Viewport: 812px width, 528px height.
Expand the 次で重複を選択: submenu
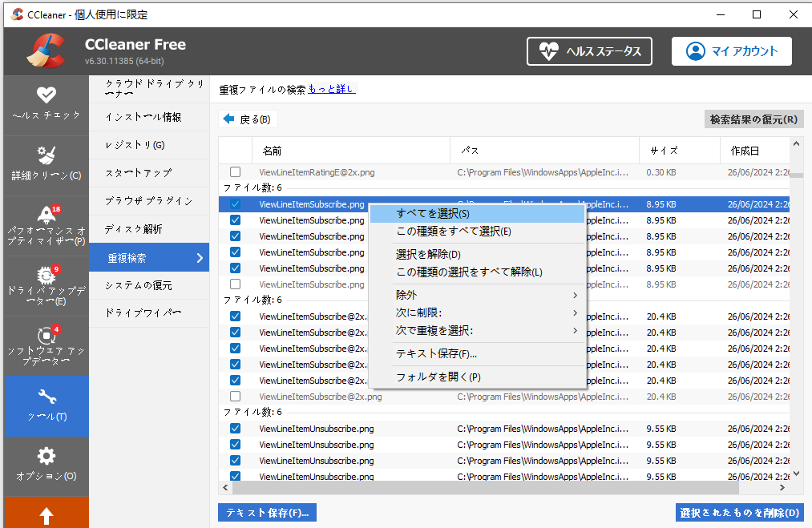click(x=478, y=330)
